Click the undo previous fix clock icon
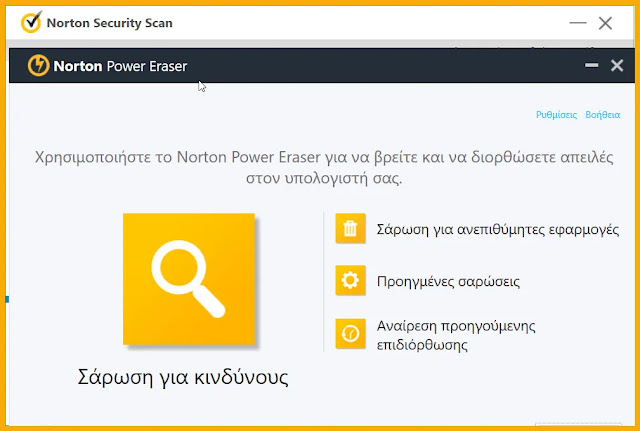Screen dimensions: 640x431 pos(350,334)
